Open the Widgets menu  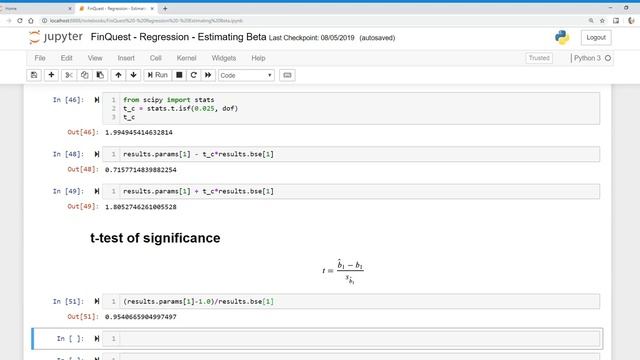click(224, 58)
